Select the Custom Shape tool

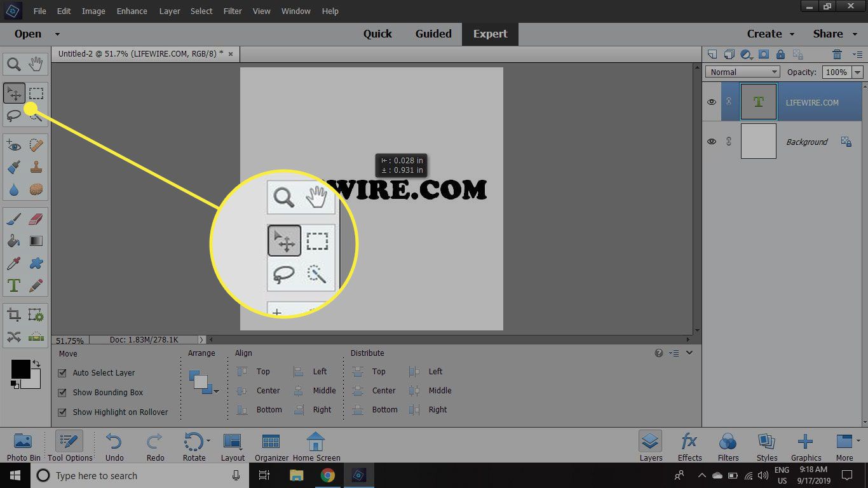pos(36,263)
